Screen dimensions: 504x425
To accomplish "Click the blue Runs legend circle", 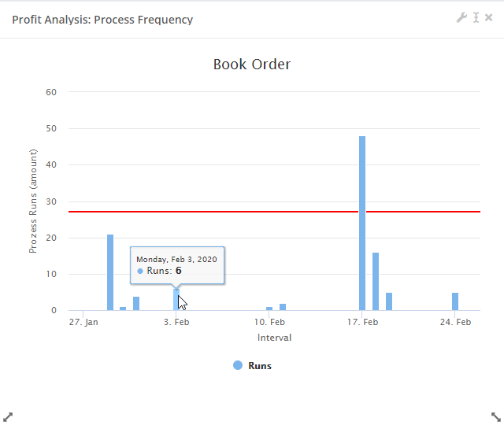I will pyautogui.click(x=238, y=365).
